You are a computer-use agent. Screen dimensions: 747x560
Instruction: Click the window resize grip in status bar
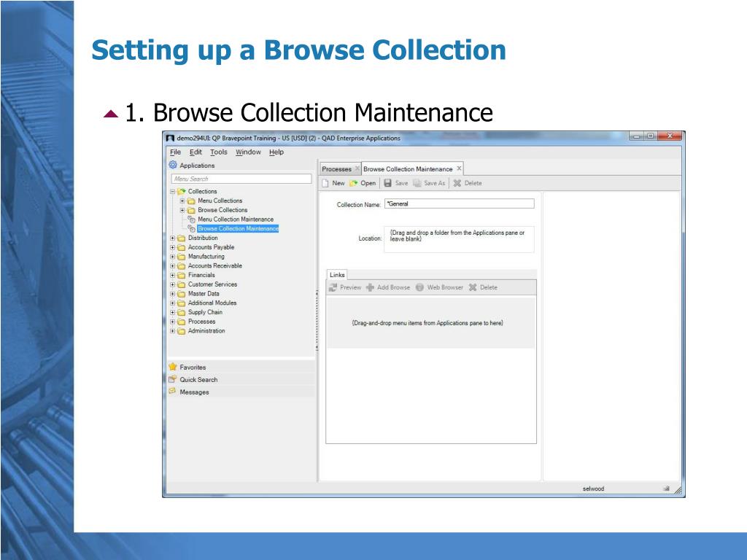[x=678, y=490]
